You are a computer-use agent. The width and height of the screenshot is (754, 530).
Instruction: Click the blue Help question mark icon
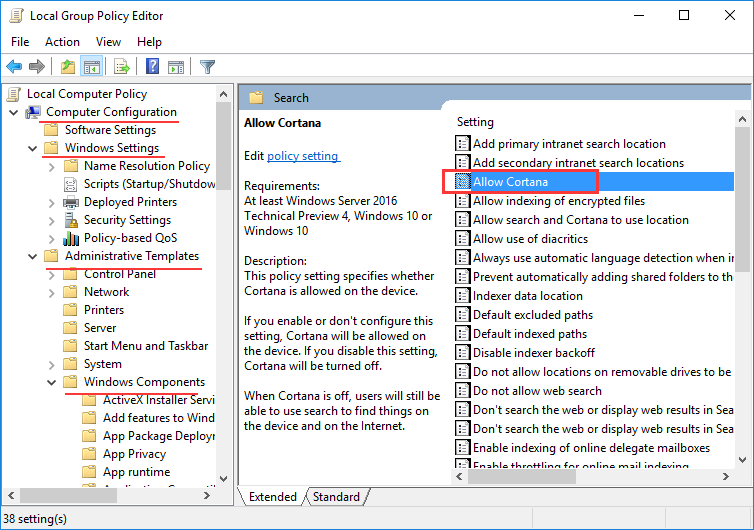[x=152, y=66]
